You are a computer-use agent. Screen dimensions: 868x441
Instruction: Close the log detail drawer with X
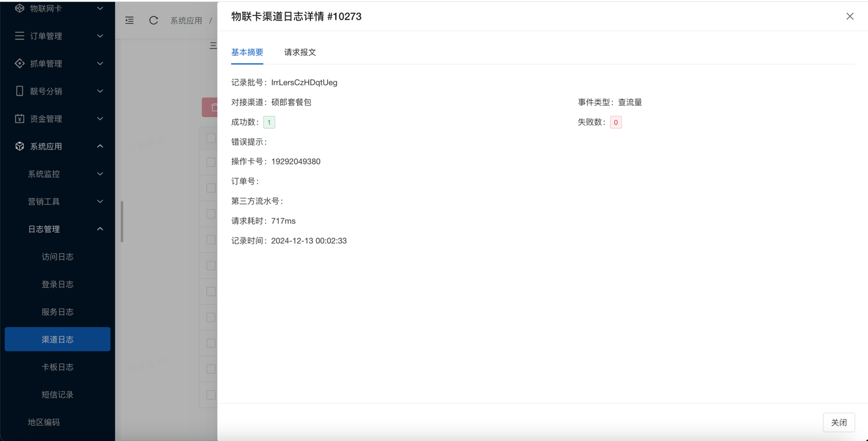coord(850,16)
